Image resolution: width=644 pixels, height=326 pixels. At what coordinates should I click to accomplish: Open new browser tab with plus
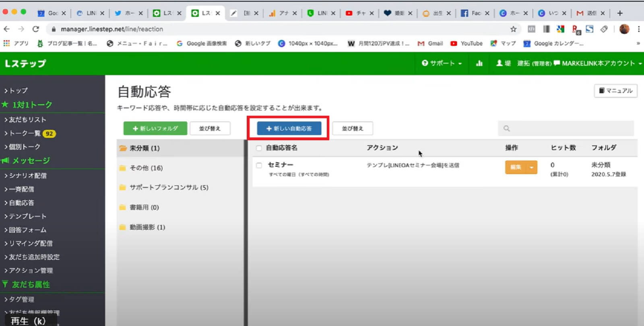(620, 13)
